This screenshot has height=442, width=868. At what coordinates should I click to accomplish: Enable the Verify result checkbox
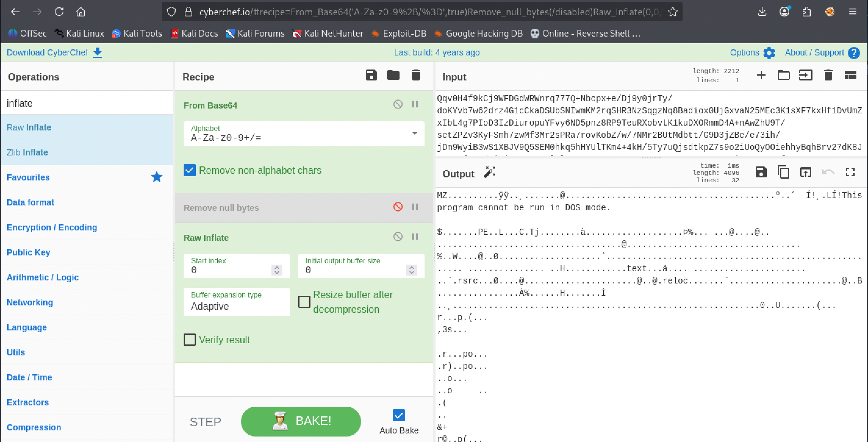click(x=189, y=340)
